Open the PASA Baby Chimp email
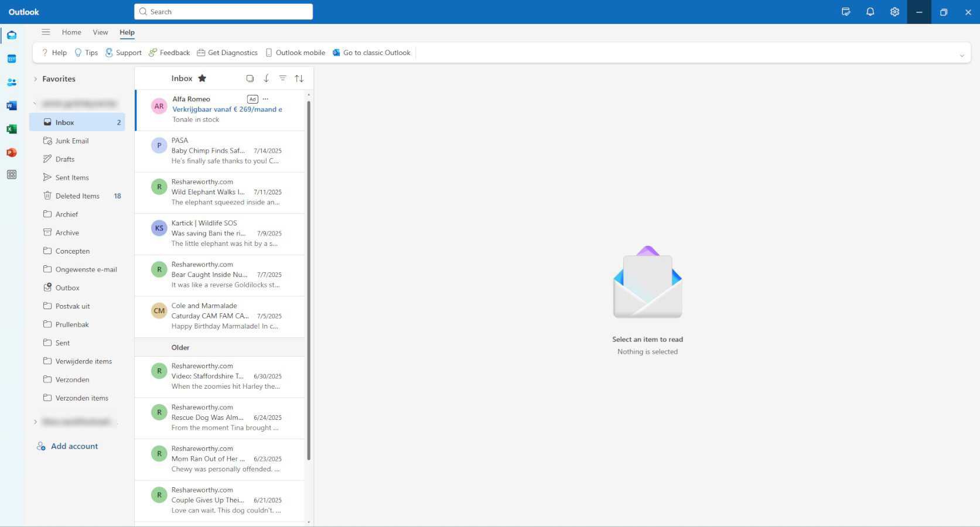The image size is (980, 527). [220, 151]
